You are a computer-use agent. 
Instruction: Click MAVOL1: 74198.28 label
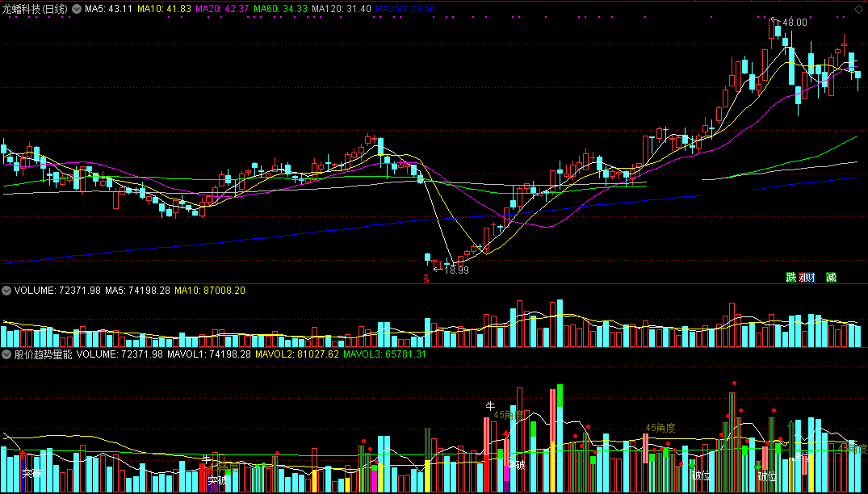[x=209, y=354]
